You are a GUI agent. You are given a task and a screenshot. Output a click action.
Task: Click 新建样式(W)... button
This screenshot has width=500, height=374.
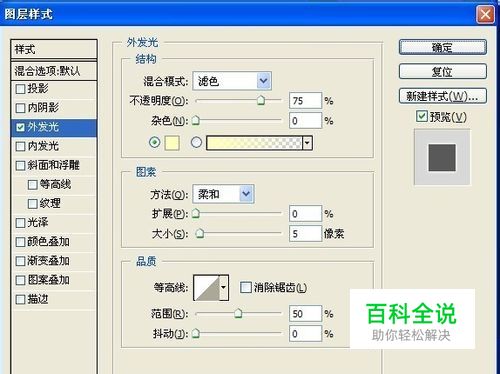coord(443,96)
